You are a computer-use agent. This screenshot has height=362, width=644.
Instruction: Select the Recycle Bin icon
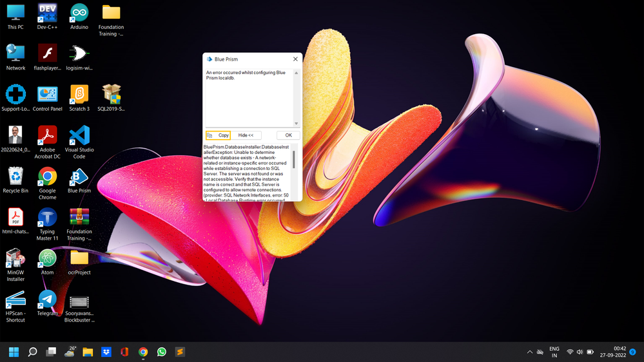[x=15, y=180]
